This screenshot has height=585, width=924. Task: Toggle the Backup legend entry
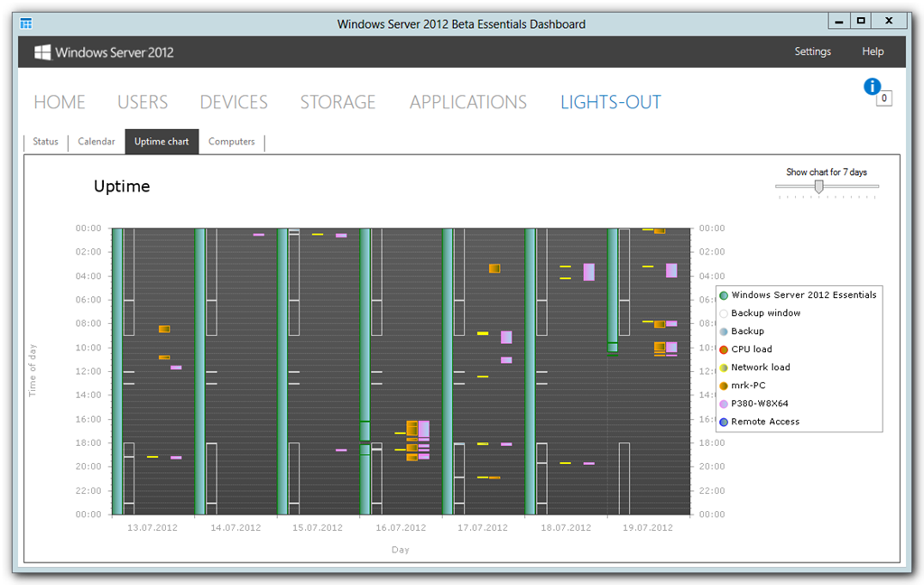click(x=742, y=331)
